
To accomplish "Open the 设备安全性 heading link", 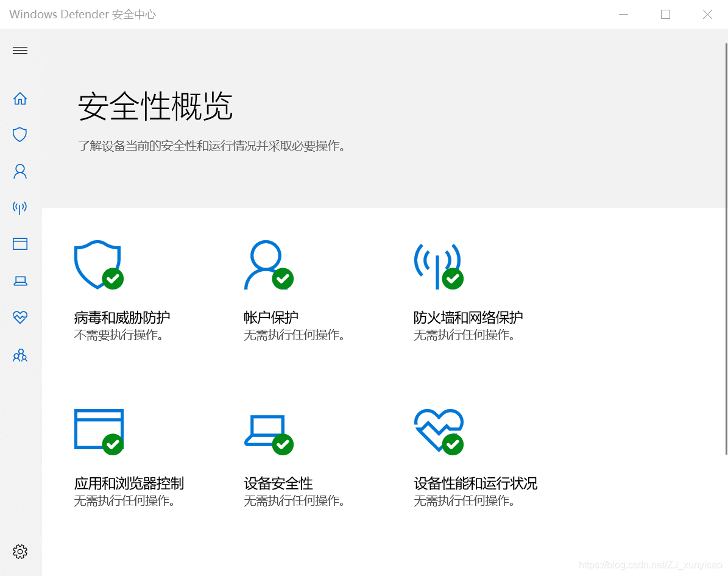I will pyautogui.click(x=278, y=483).
